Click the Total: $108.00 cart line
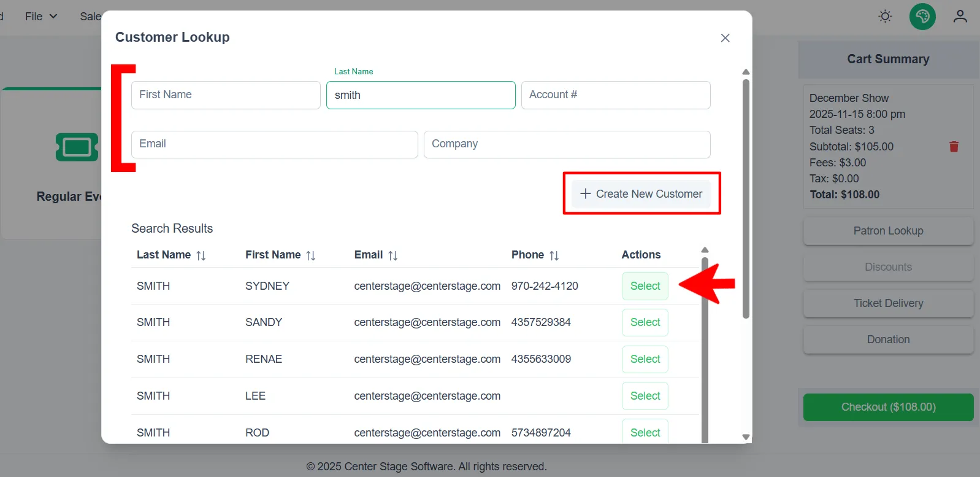Viewport: 980px width, 477px height. click(x=844, y=195)
